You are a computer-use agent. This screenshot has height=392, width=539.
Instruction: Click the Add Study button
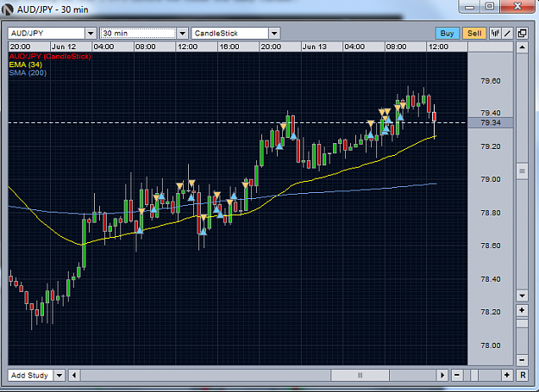30,375
